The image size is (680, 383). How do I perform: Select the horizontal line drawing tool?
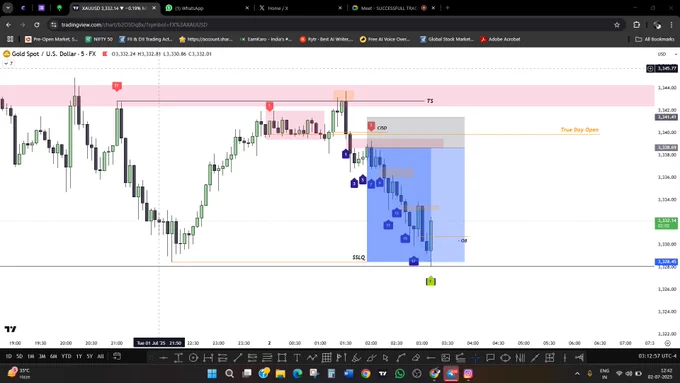tap(163, 358)
